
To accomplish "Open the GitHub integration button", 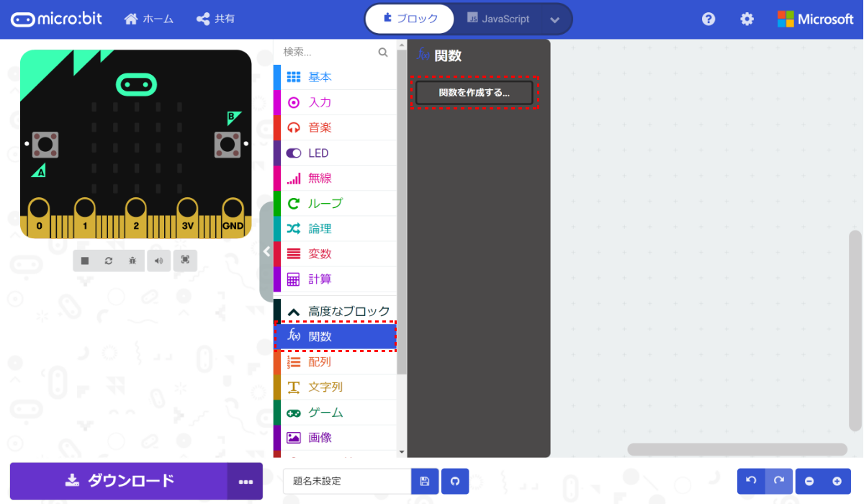I will click(455, 481).
